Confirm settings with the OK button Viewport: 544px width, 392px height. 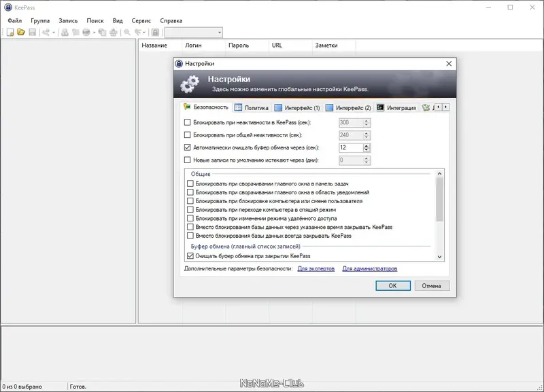[x=393, y=285]
